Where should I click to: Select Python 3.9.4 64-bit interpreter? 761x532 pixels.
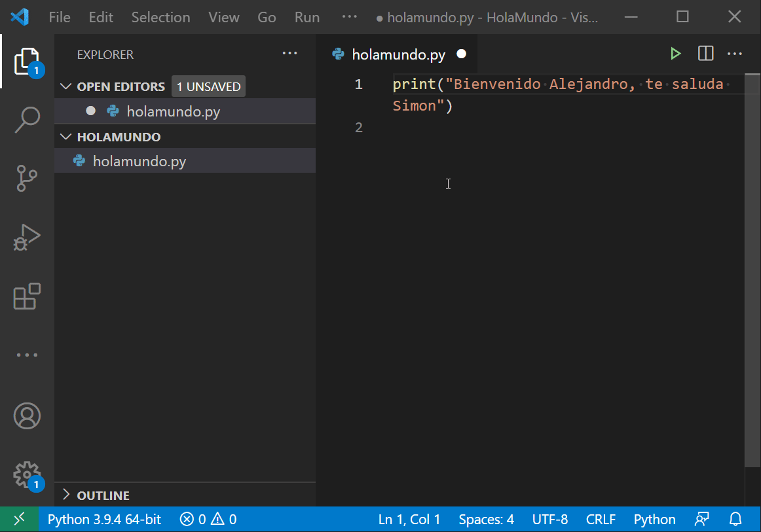[x=104, y=520]
